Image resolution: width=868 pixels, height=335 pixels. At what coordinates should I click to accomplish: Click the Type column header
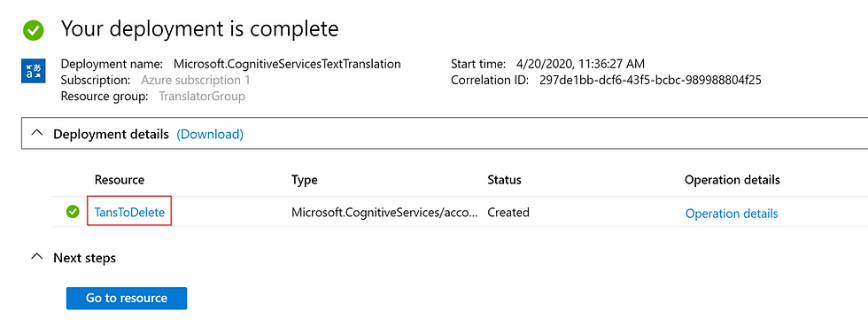point(305,180)
